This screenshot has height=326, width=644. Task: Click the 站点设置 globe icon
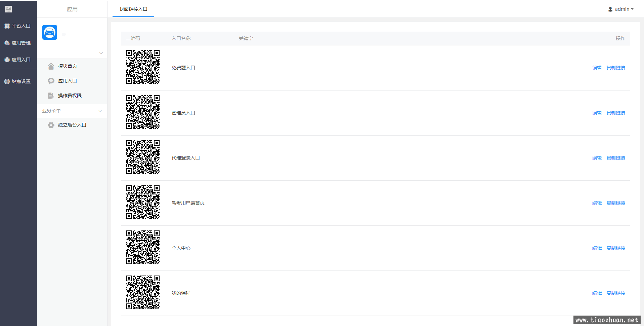pyautogui.click(x=7, y=81)
